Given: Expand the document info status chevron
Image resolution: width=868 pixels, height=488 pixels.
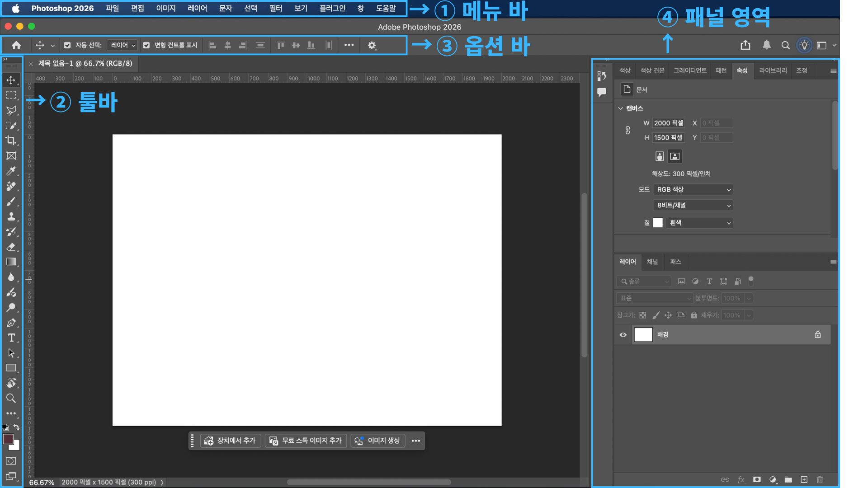Looking at the screenshot, I should click(162, 483).
